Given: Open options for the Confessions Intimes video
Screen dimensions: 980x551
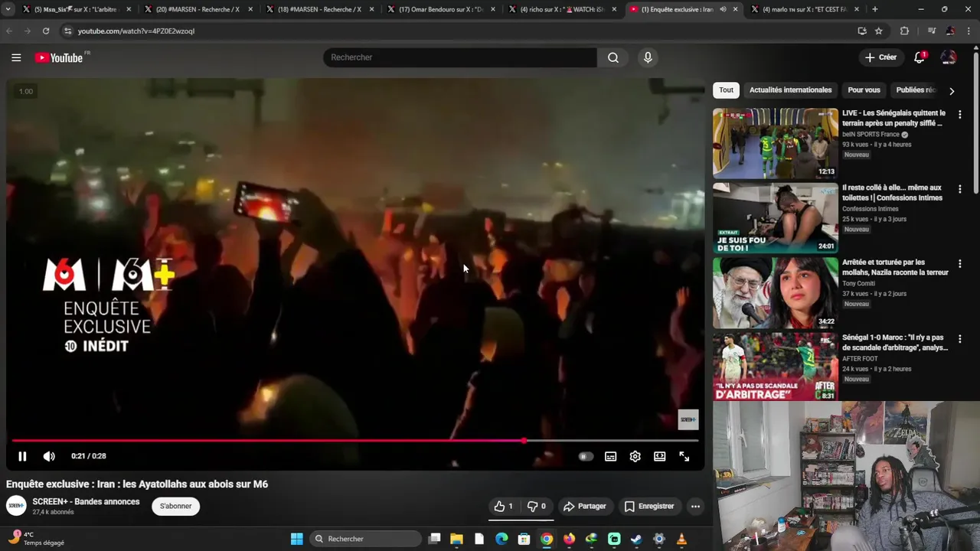Looking at the screenshot, I should pyautogui.click(x=959, y=189).
